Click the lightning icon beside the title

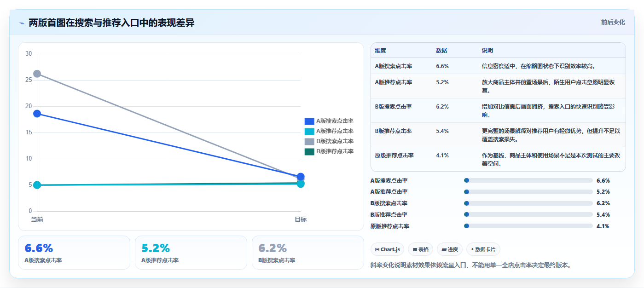(x=22, y=23)
